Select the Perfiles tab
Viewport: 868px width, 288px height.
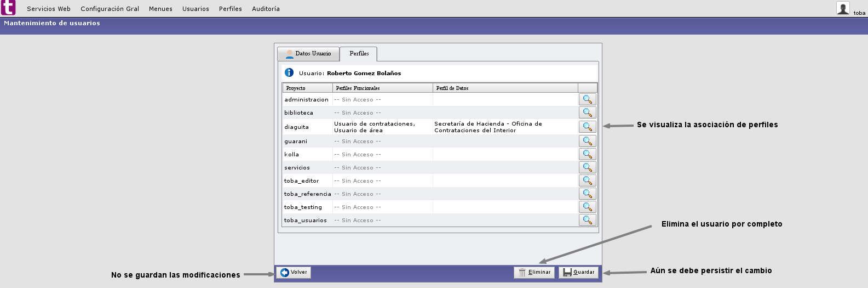click(359, 54)
